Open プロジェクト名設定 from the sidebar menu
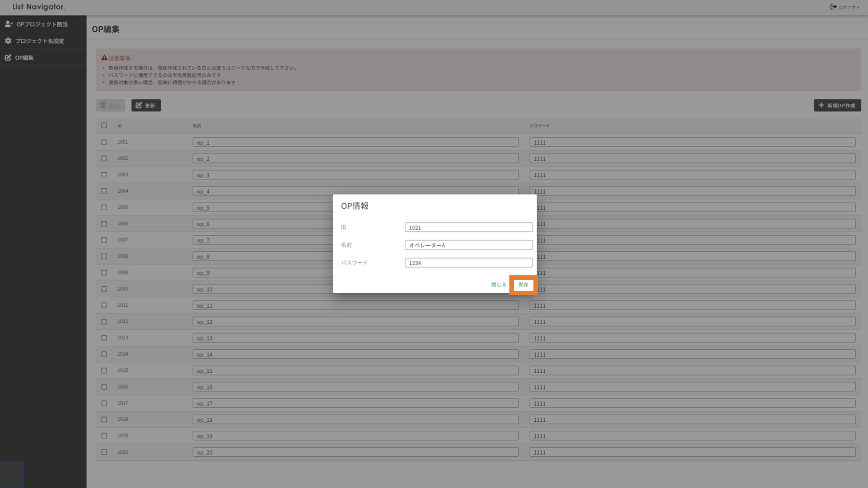Image resolution: width=868 pixels, height=488 pixels. click(x=39, y=41)
